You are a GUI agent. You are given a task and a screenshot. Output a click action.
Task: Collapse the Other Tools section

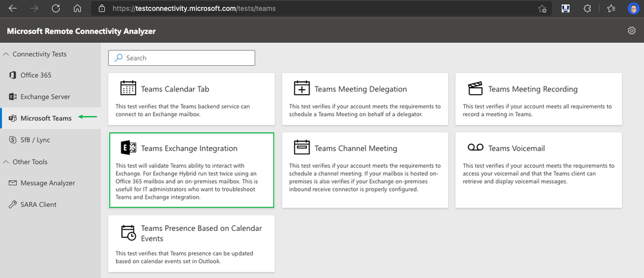(6, 162)
